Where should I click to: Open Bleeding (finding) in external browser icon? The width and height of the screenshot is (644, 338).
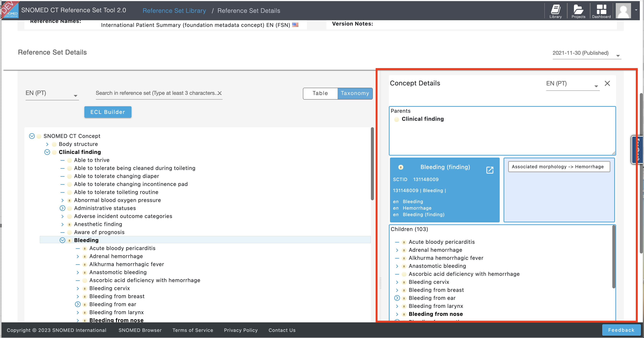(x=490, y=170)
